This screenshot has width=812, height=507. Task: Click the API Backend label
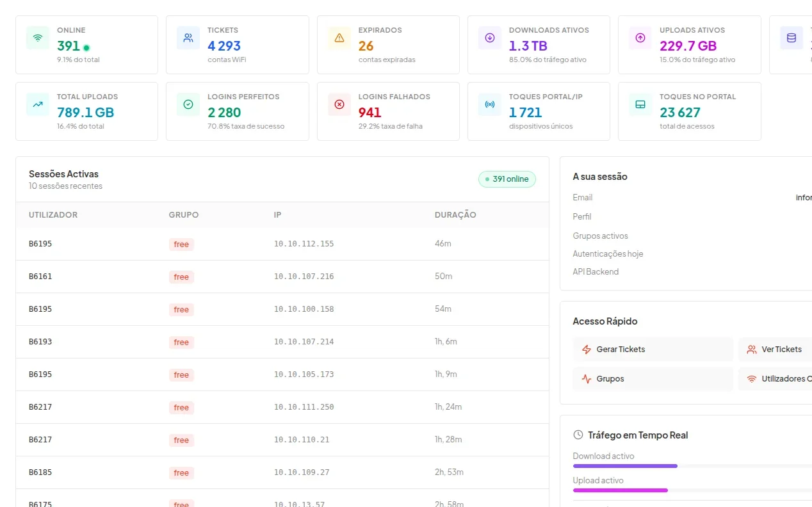pyautogui.click(x=596, y=272)
